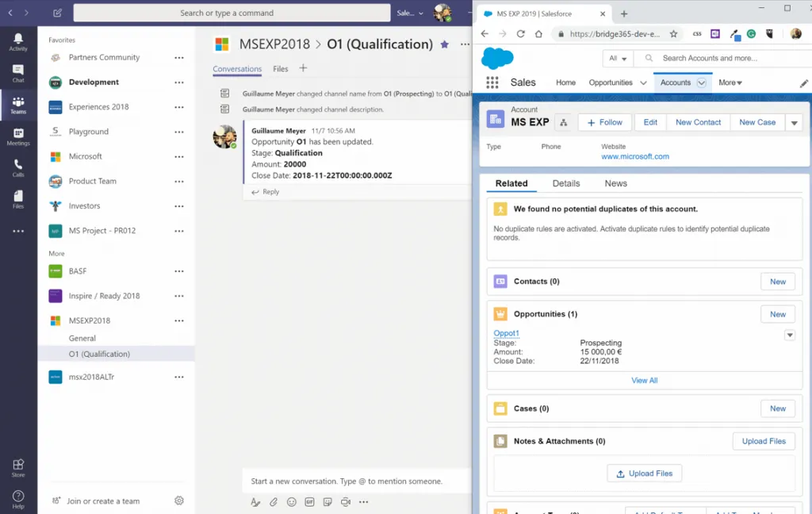
Task: Switch to the Files tab in channel
Action: coord(281,69)
